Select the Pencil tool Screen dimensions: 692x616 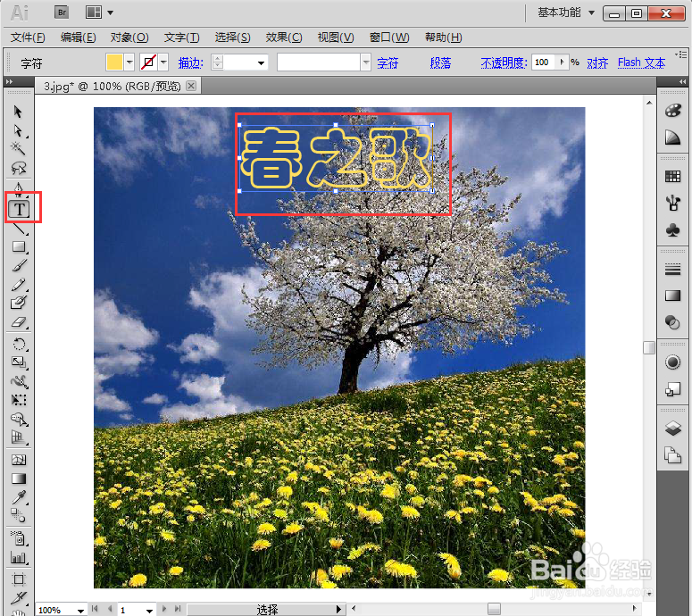[19, 285]
